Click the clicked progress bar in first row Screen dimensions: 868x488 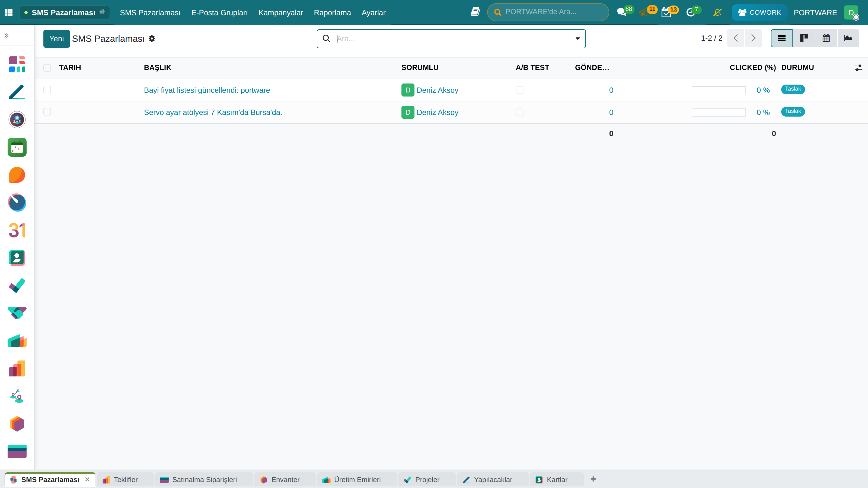(719, 90)
